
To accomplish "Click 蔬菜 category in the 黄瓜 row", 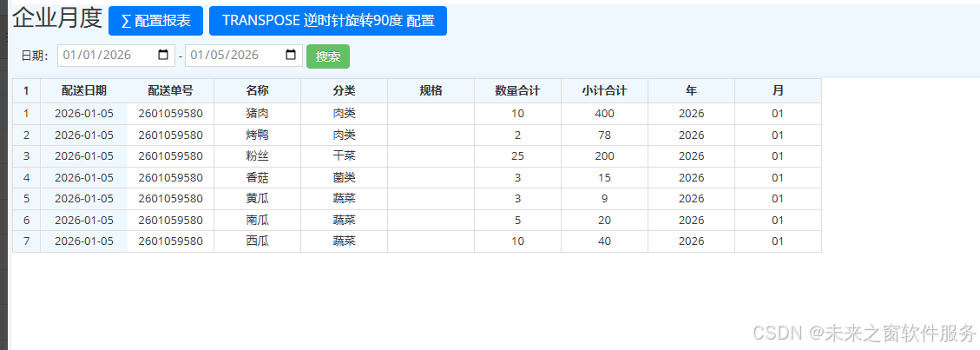I will tap(345, 199).
